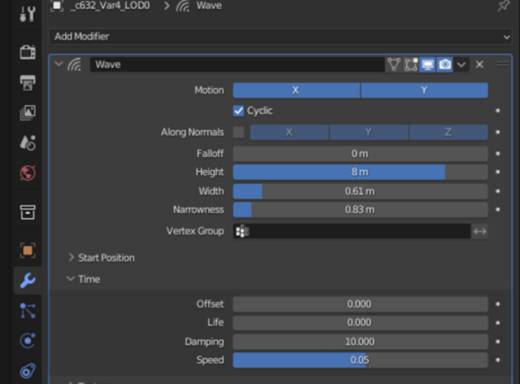Click the Life value field

point(360,323)
